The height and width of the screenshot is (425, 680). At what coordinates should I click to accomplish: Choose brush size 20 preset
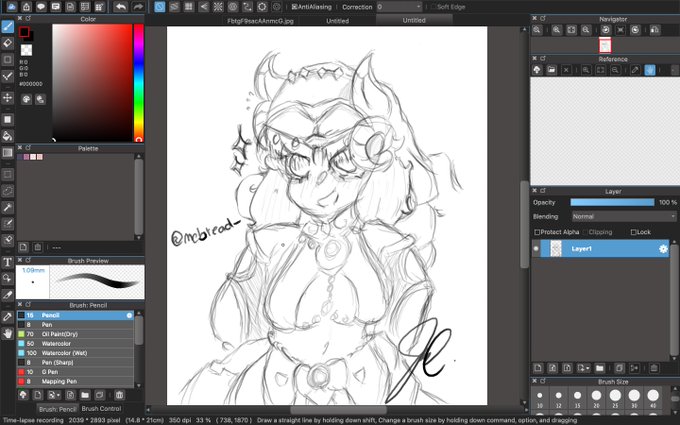tap(596, 398)
